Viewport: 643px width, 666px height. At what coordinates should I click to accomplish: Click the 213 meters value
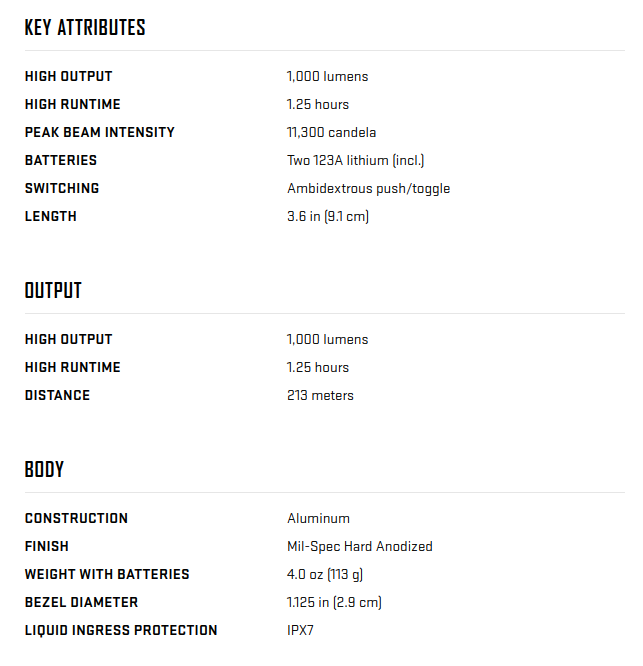tap(320, 395)
